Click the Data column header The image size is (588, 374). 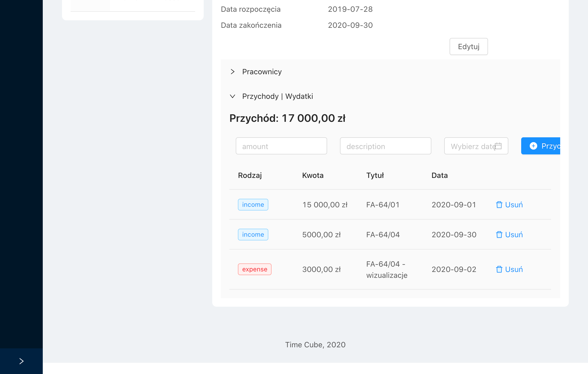click(x=440, y=175)
